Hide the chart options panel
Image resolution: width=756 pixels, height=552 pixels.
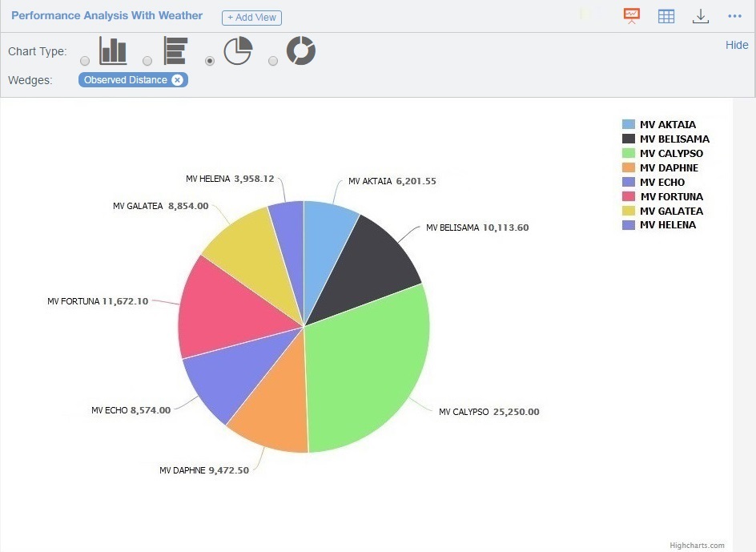pos(736,45)
